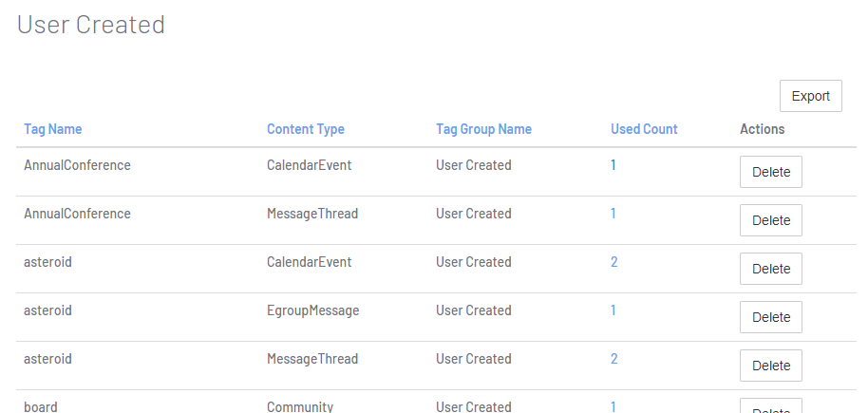Click the Actions column header
The height and width of the screenshot is (413, 868).
click(x=763, y=129)
